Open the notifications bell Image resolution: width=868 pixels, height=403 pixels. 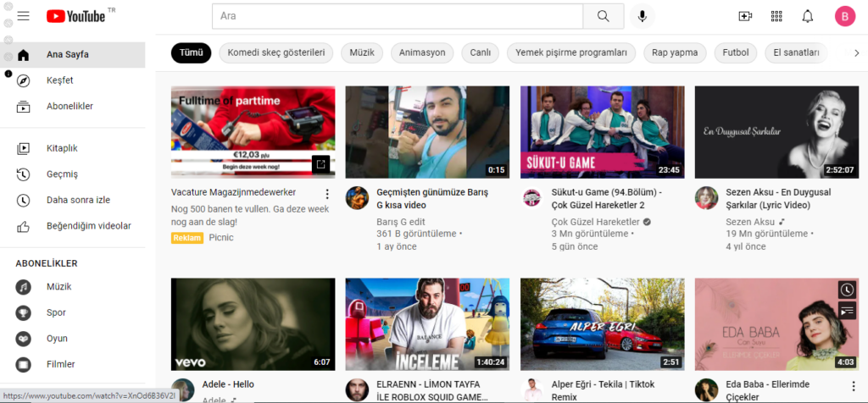[x=808, y=17]
